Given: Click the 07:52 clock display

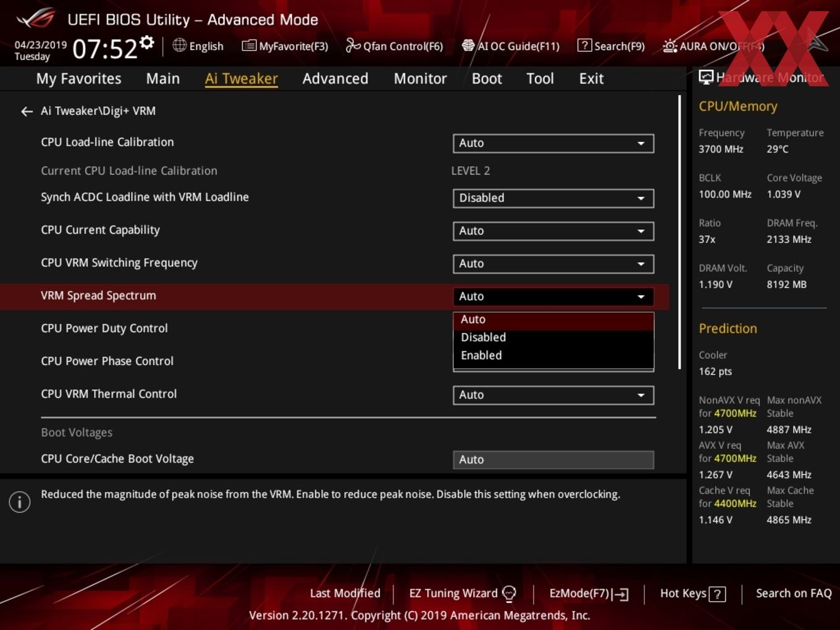Looking at the screenshot, I should click(x=104, y=49).
